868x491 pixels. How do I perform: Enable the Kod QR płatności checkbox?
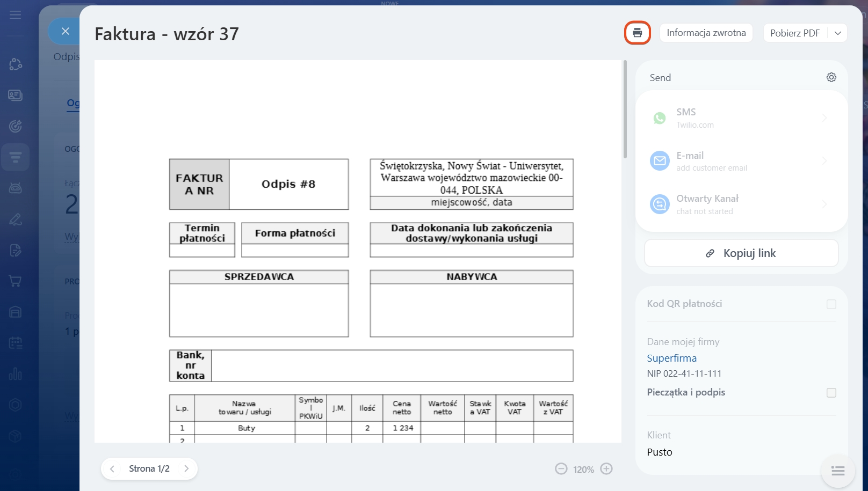tap(831, 304)
